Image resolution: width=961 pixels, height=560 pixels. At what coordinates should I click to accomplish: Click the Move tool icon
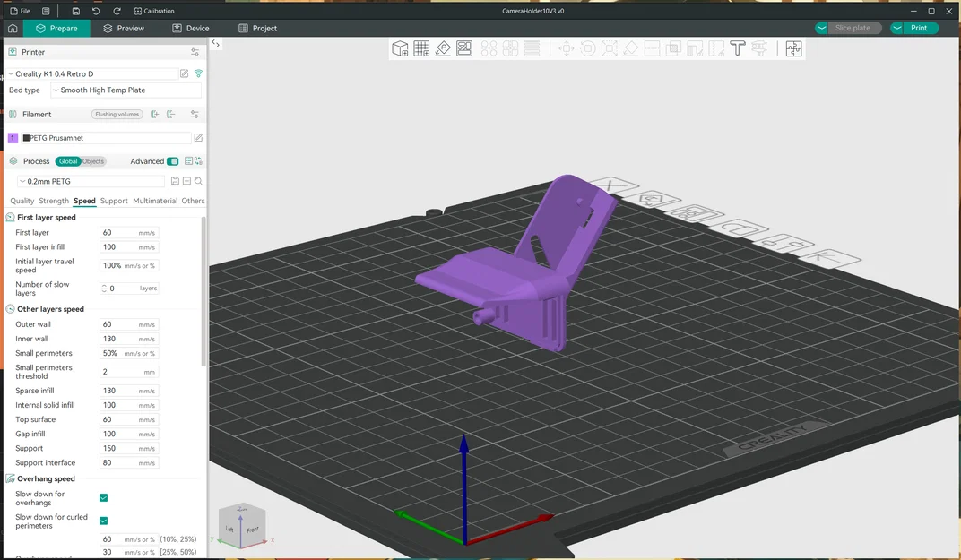click(x=567, y=48)
